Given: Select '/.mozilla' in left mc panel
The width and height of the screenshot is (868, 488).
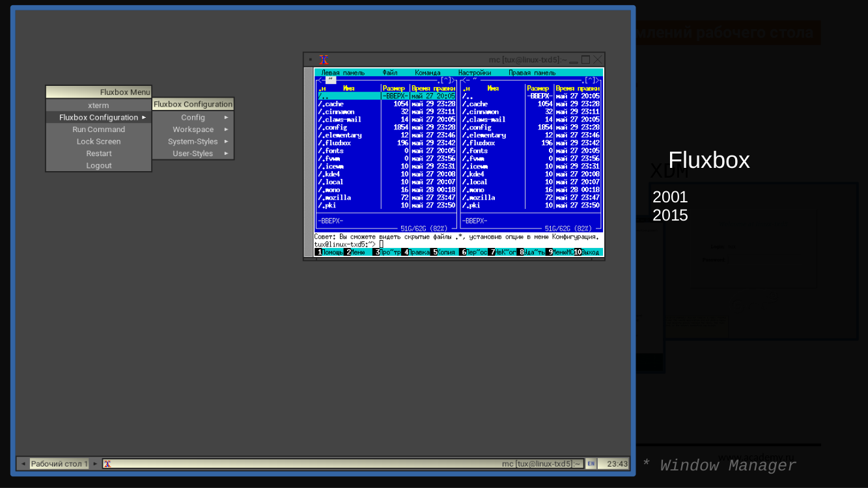Looking at the screenshot, I should [x=387, y=198].
